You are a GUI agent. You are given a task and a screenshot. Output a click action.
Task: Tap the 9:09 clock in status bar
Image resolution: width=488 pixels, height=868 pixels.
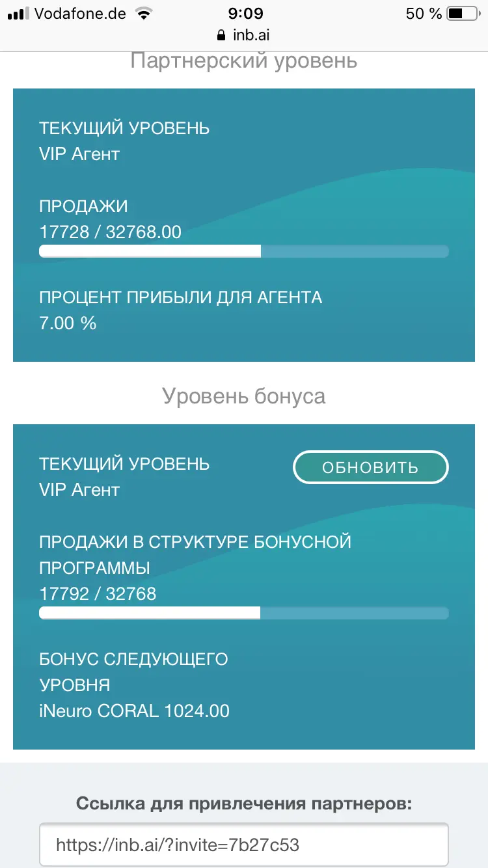tap(244, 13)
